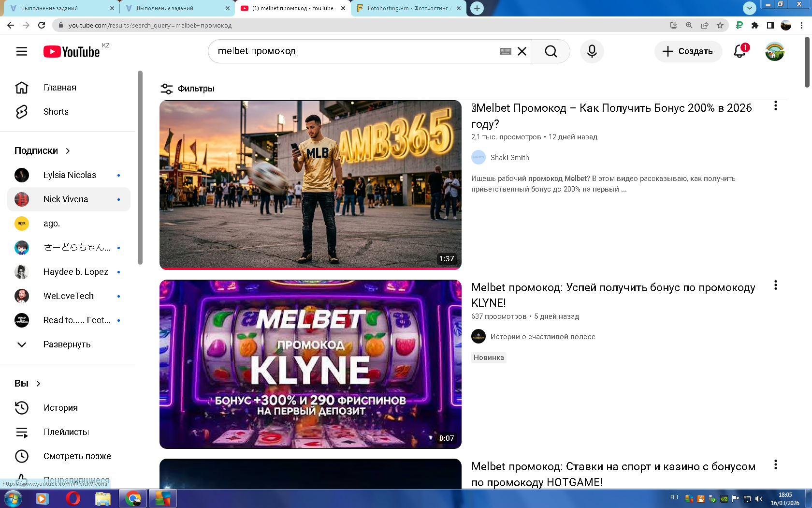The height and width of the screenshot is (508, 812).
Task: Open the Shaki Smith channel link
Action: 509,158
